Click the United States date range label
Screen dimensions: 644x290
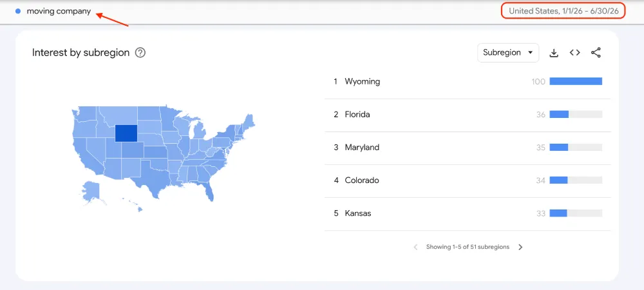pos(563,11)
